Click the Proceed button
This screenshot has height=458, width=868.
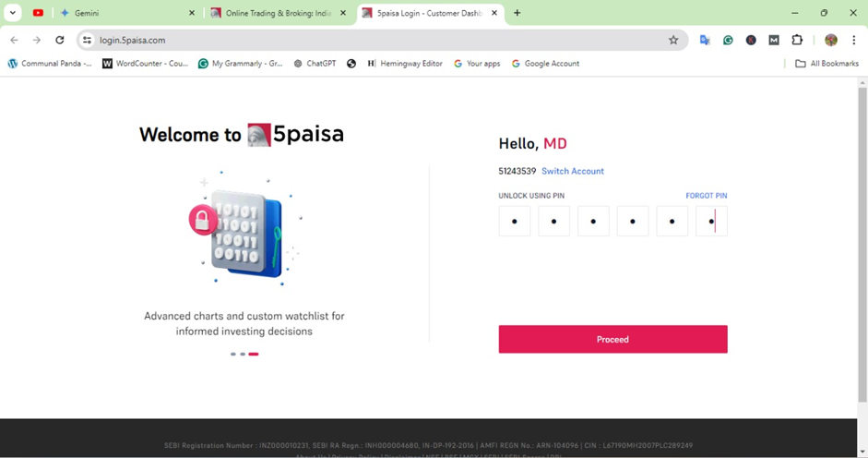612,339
